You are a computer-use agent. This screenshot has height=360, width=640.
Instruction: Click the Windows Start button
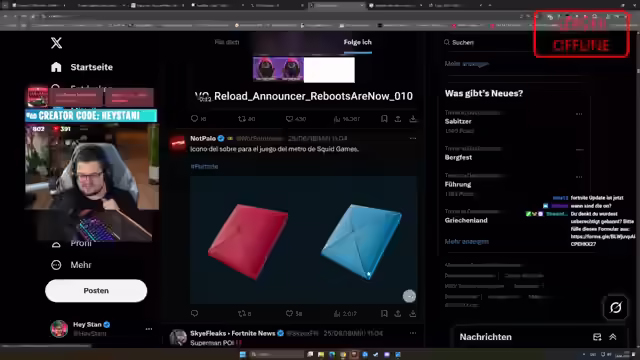tap(243, 354)
